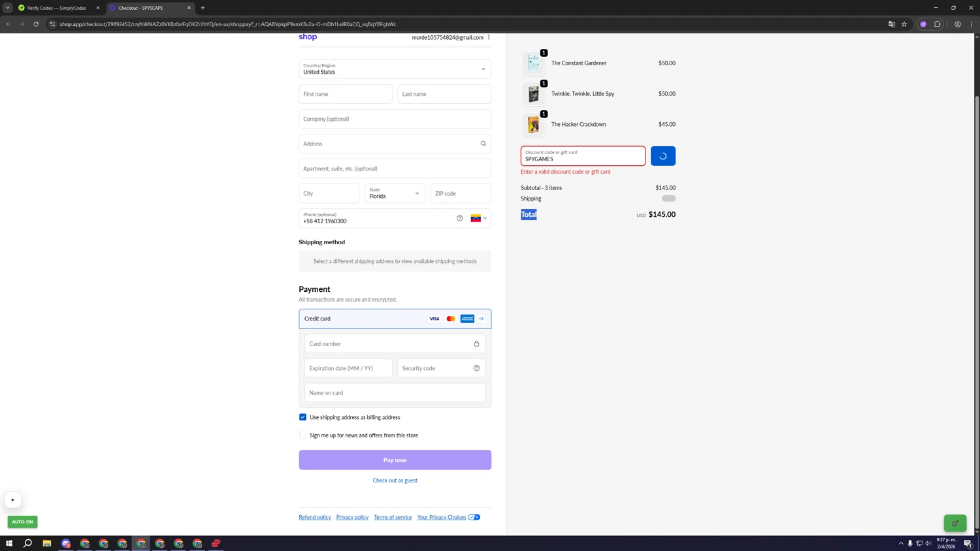Screen dimensions: 980x551
Task: Click the translate page icon
Action: tap(892, 24)
